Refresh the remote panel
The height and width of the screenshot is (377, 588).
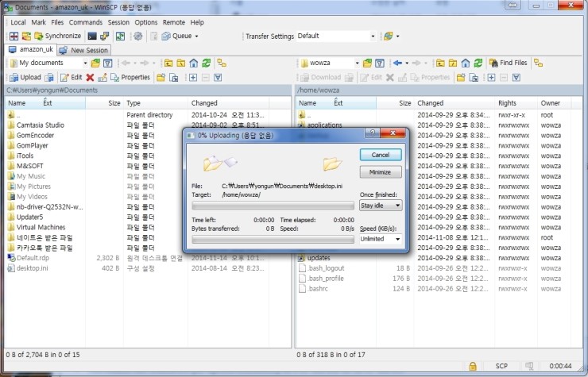tap(478, 63)
